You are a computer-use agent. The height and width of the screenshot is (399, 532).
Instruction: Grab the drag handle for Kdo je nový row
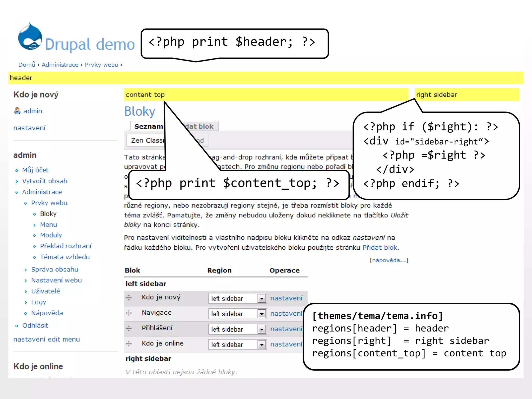[129, 298]
